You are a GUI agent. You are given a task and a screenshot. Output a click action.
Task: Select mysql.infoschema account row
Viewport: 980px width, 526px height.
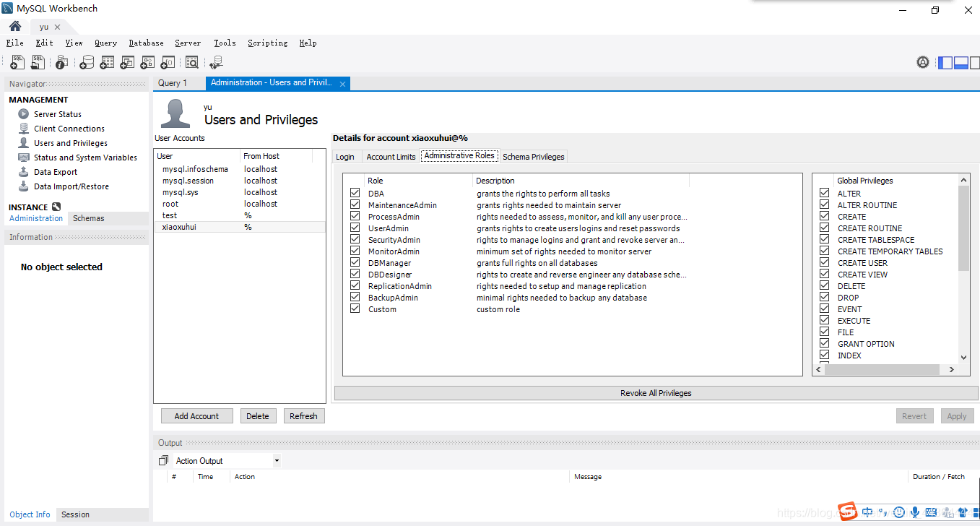[x=240, y=169]
